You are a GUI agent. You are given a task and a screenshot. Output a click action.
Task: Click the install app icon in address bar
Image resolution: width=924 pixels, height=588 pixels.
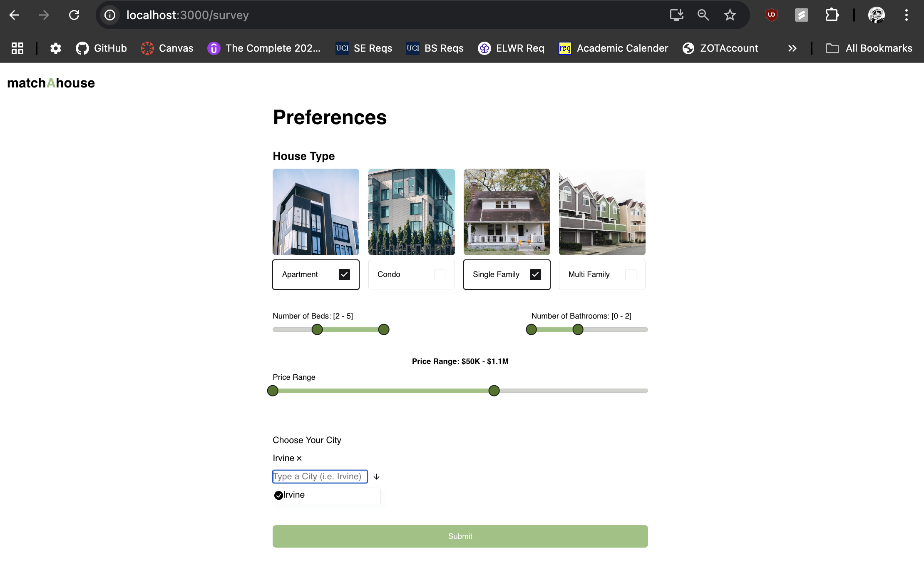[676, 15]
